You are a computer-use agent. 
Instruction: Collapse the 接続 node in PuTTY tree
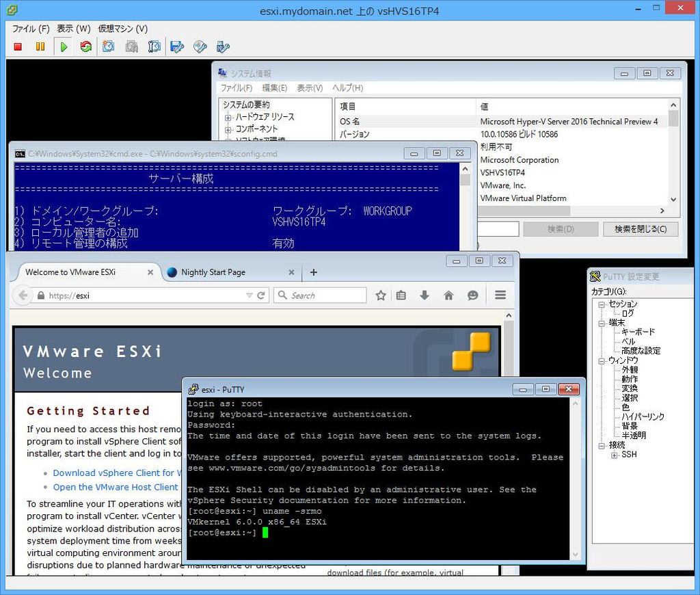coord(602,445)
